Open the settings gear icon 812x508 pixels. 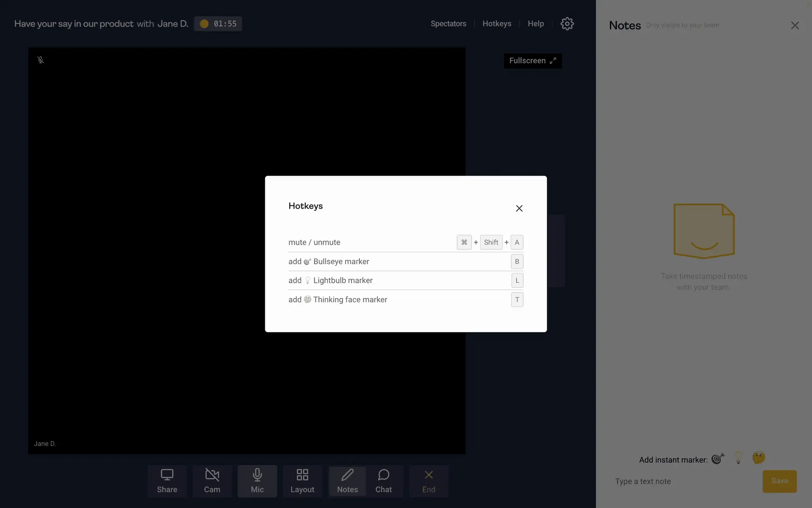567,24
